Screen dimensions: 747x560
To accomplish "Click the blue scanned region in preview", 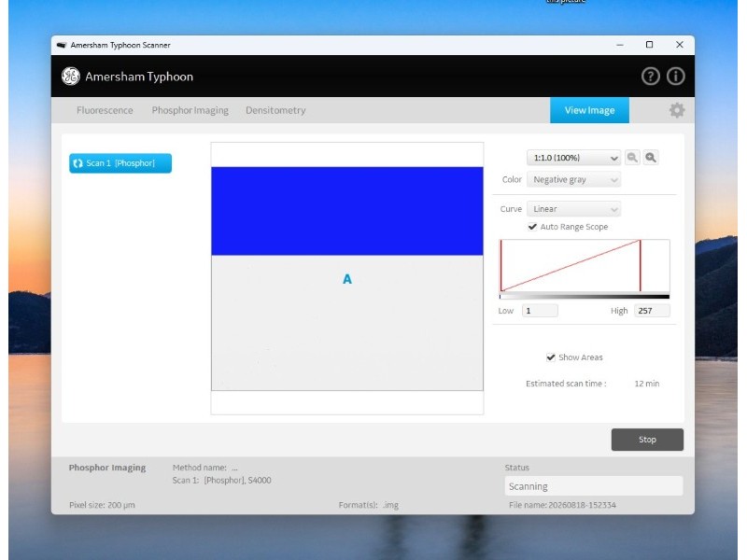I will [347, 211].
